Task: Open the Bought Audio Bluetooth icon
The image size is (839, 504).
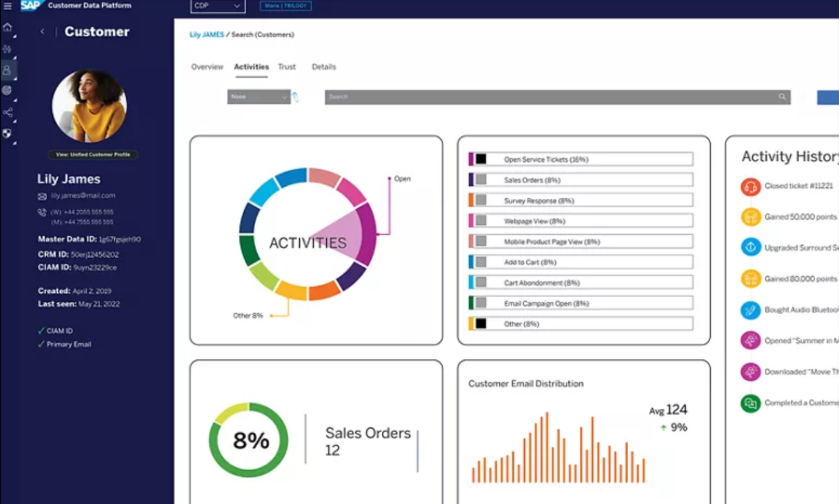Action: (750, 310)
